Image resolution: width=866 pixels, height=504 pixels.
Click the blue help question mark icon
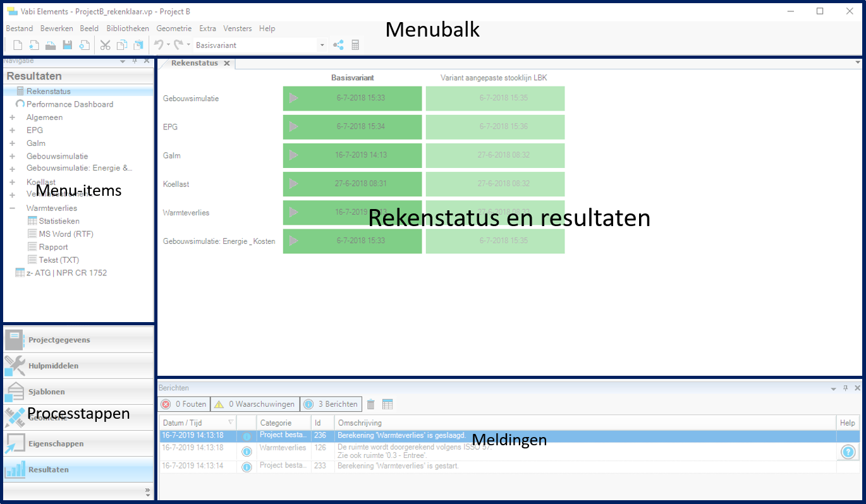(848, 452)
